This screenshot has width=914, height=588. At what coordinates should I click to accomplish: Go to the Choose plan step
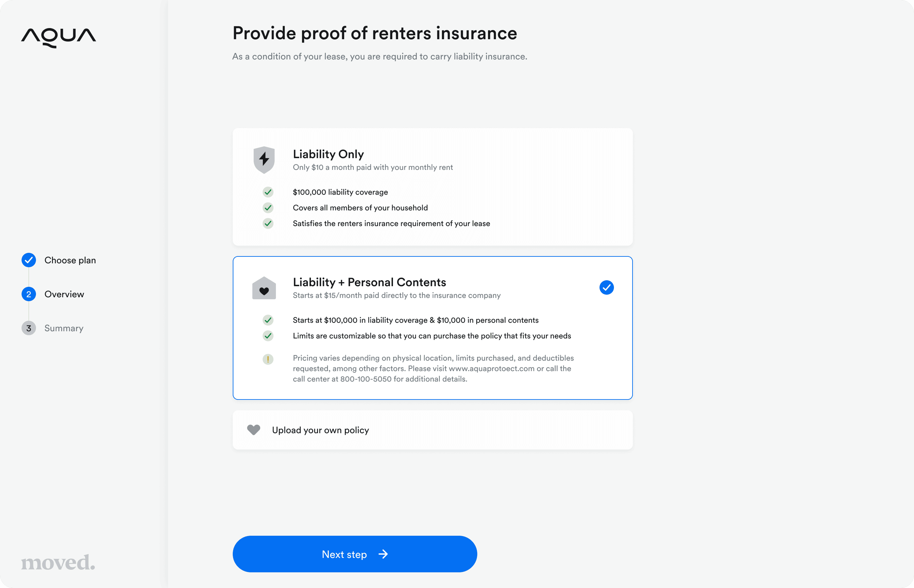[70, 260]
